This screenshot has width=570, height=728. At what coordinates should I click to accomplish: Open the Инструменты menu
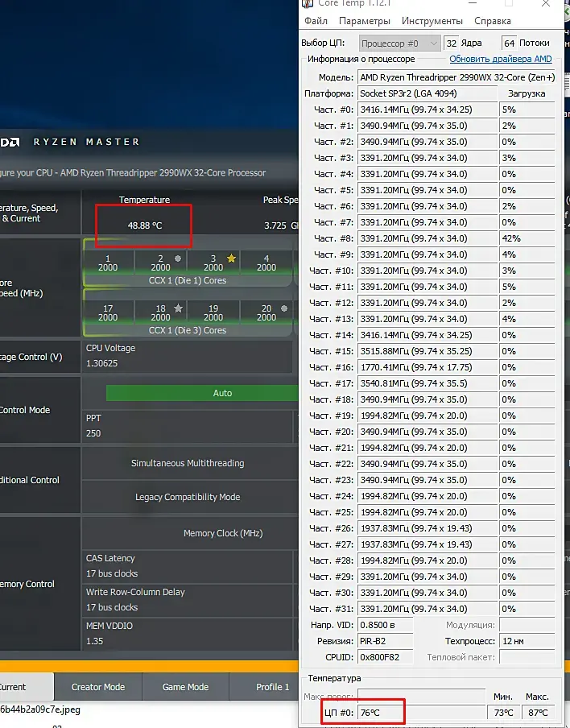432,21
